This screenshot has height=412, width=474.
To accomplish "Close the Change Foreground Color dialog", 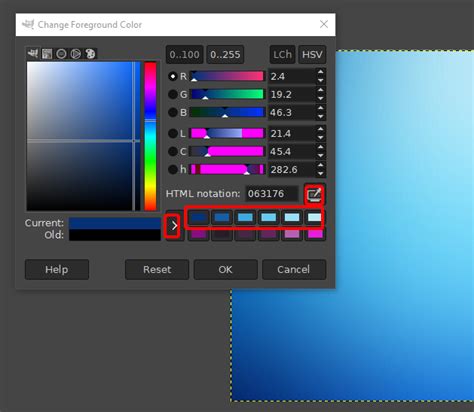I will click(x=324, y=24).
